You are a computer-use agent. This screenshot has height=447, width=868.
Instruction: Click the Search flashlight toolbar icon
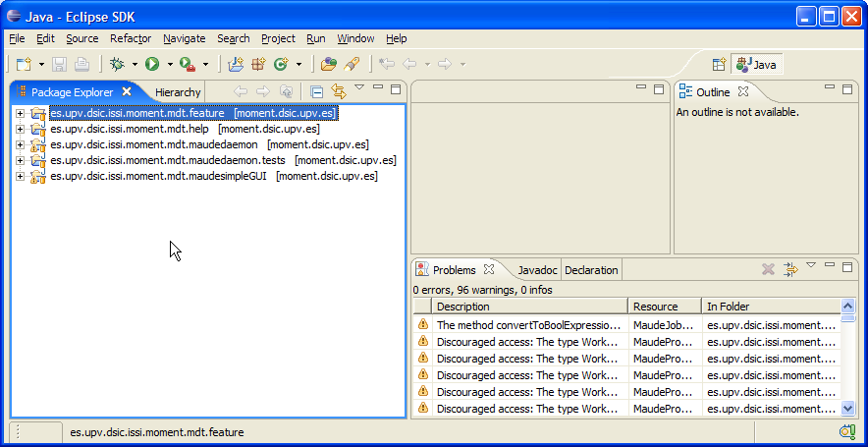(352, 64)
